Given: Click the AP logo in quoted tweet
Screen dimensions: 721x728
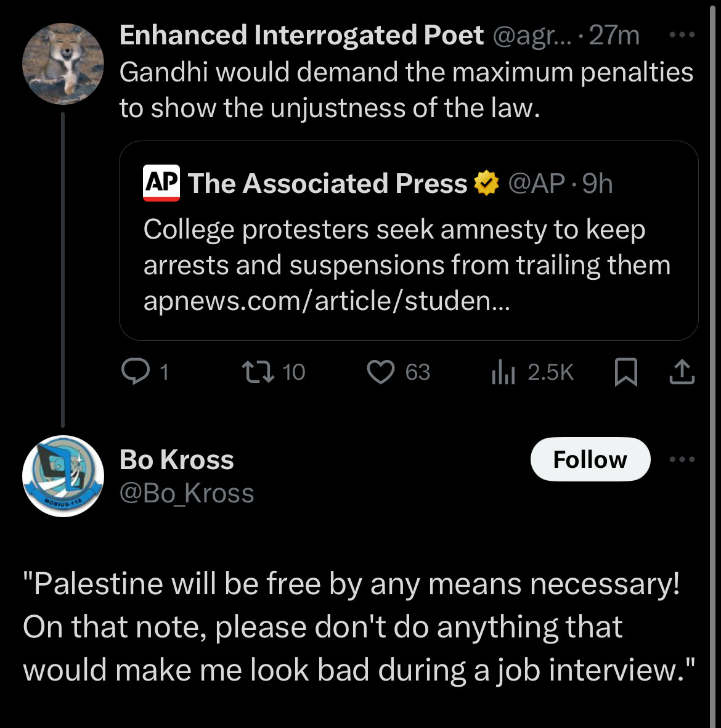Looking at the screenshot, I should pos(161,183).
